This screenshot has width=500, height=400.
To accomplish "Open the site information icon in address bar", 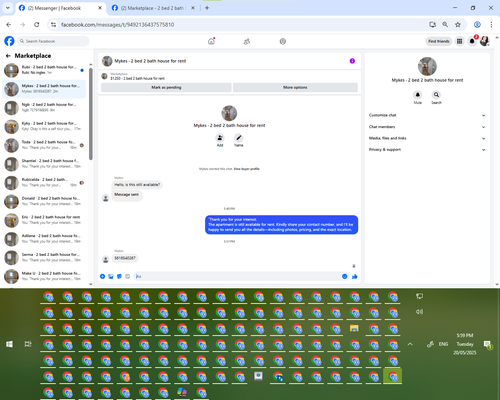I will pyautogui.click(x=53, y=24).
